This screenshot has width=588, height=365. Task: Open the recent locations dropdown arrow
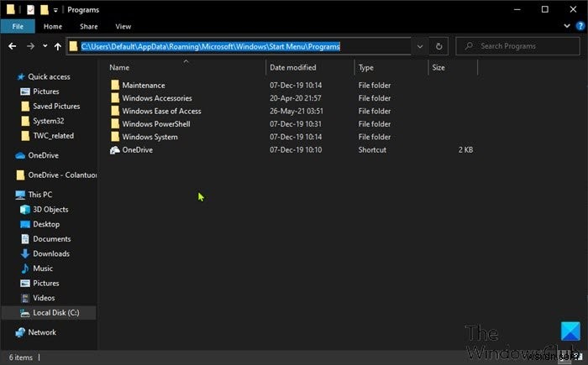(x=45, y=46)
